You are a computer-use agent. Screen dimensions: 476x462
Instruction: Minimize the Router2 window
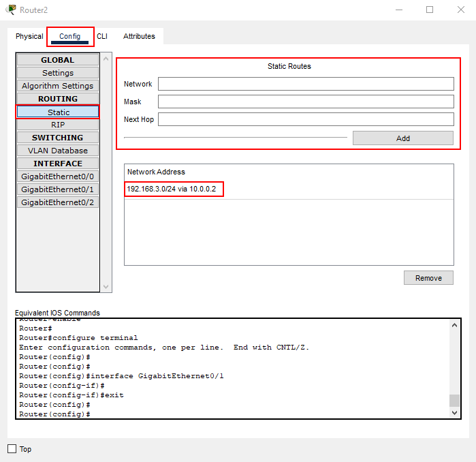[x=399, y=10]
